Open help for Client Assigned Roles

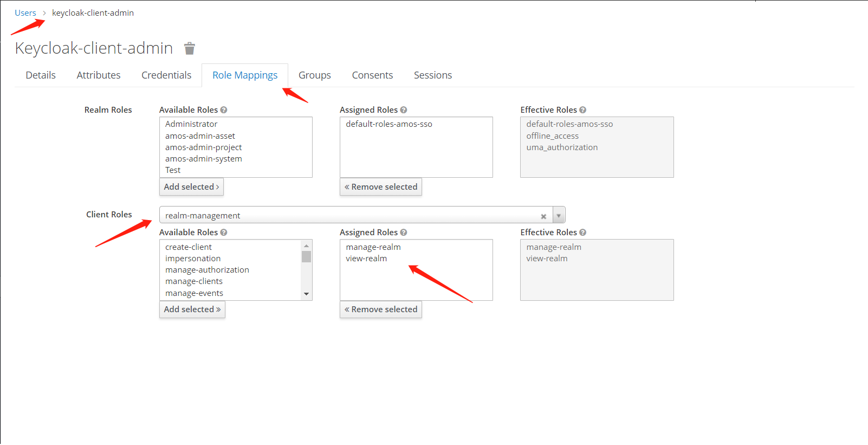point(404,233)
